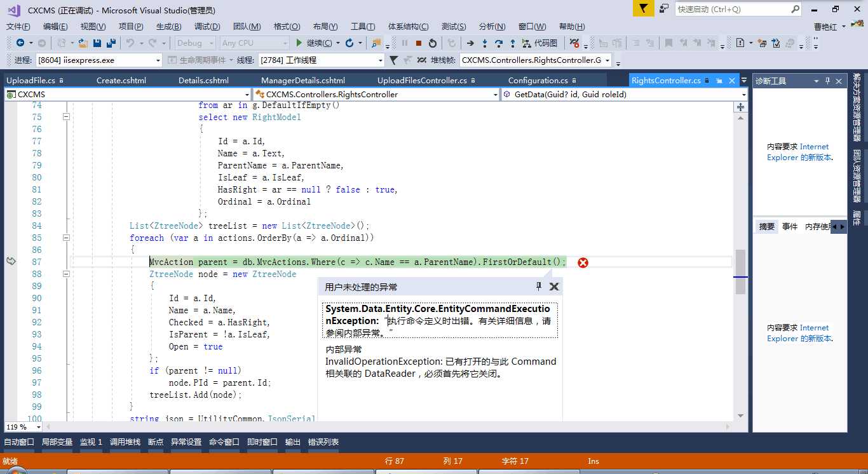Image resolution: width=868 pixels, height=474 pixels.
Task: Open the 工具(T) menu
Action: click(363, 27)
